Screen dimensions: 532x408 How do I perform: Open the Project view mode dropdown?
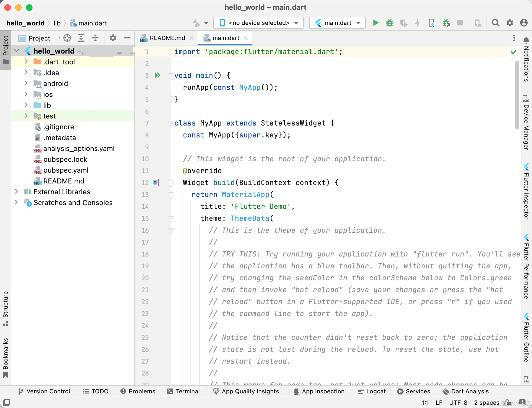tap(39, 38)
